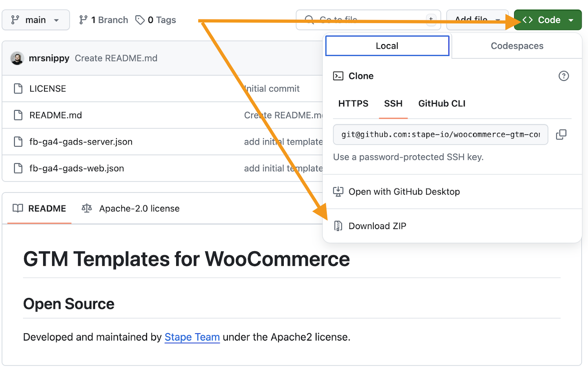This screenshot has width=588, height=370.
Task: Copy the SSH clone URL
Action: tap(561, 135)
